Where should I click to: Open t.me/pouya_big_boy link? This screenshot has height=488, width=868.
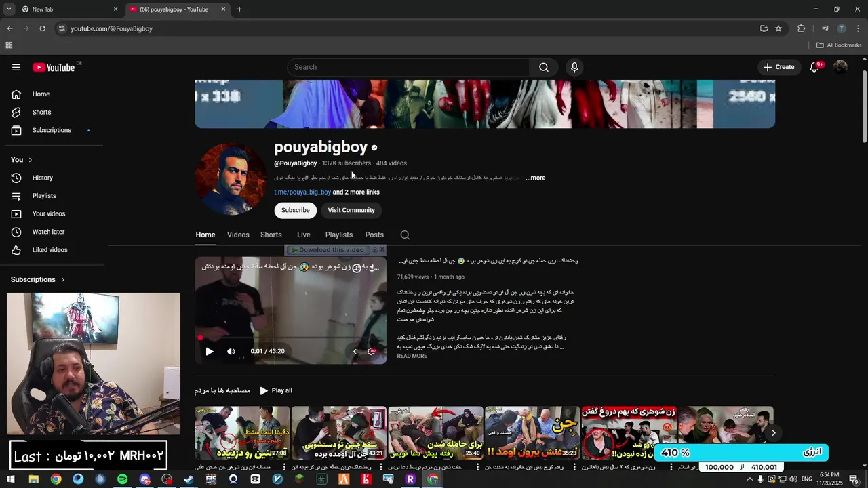[302, 192]
